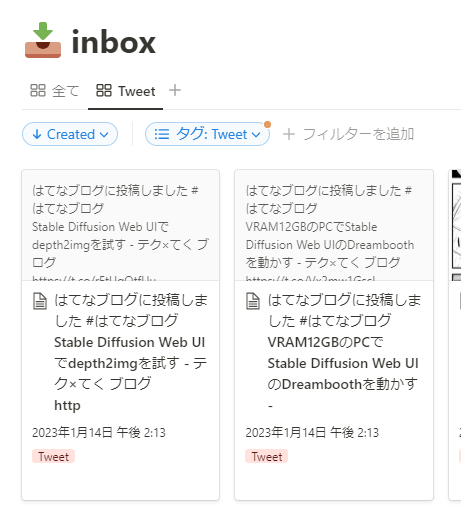The width and height of the screenshot is (461, 512).
Task: Expand chevron on タグ: Tweet filter
Action: pyautogui.click(x=256, y=135)
